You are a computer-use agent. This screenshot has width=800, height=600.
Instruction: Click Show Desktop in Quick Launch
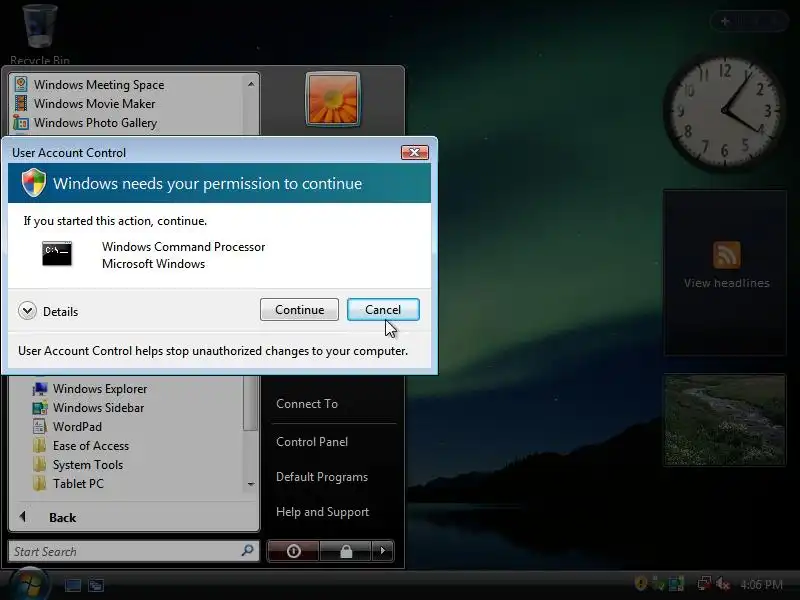point(72,585)
